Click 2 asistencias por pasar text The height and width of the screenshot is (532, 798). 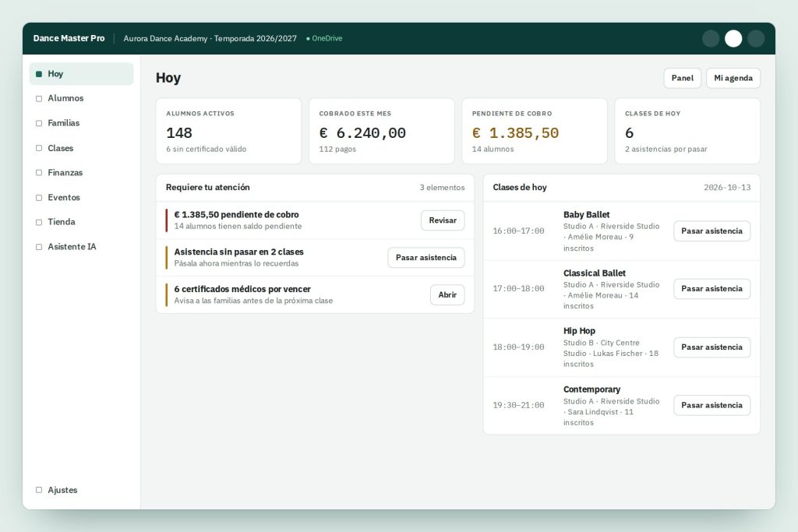pos(666,149)
